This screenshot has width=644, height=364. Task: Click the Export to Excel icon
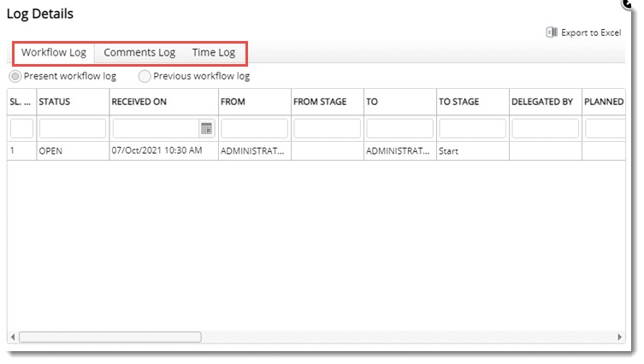tap(551, 32)
